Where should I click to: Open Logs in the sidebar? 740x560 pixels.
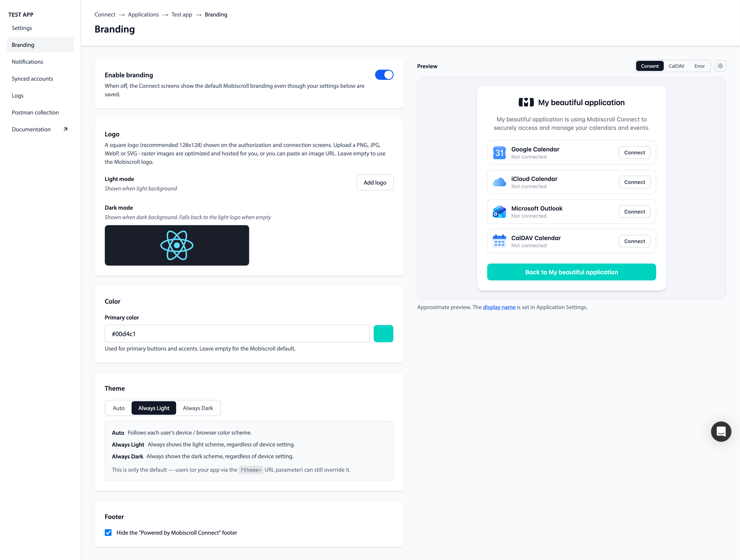click(x=40, y=95)
